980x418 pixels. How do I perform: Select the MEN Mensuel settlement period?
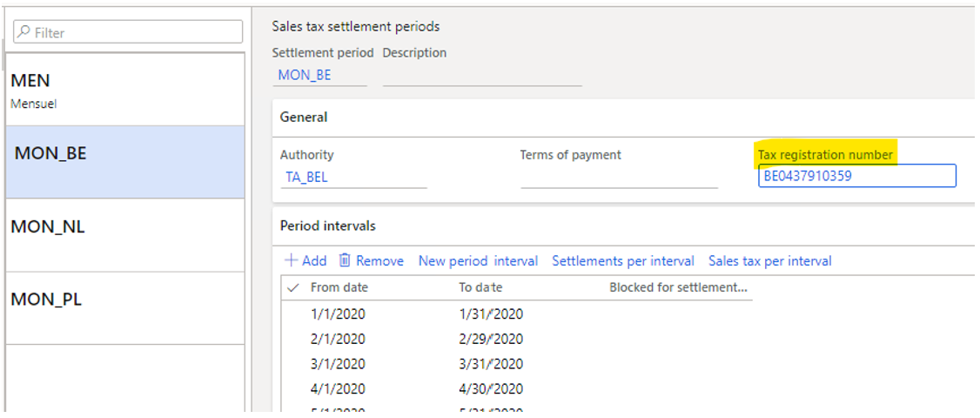[x=124, y=89]
